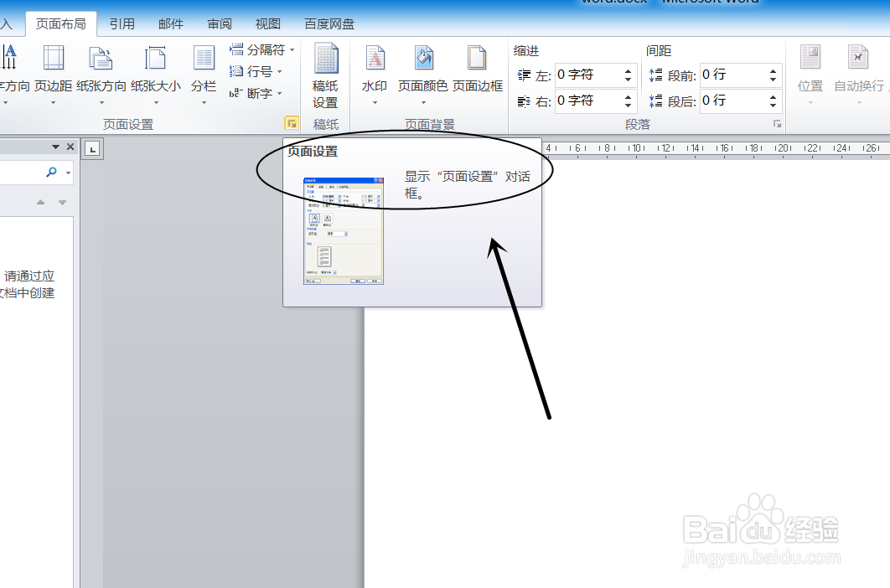Screen dimensions: 890x588
Task: Click the page setup dialog preview thumbnail
Action: point(344,230)
